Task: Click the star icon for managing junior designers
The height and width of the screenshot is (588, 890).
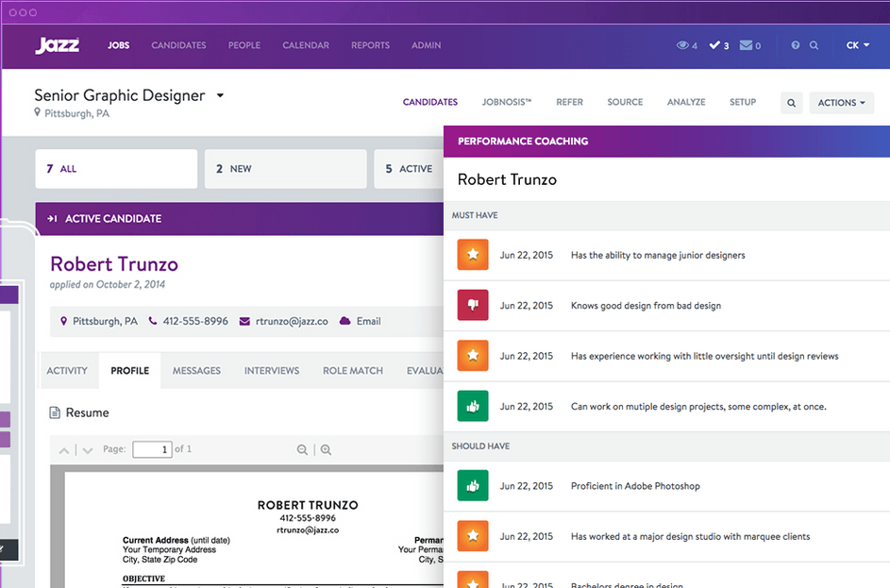Action: [x=473, y=255]
